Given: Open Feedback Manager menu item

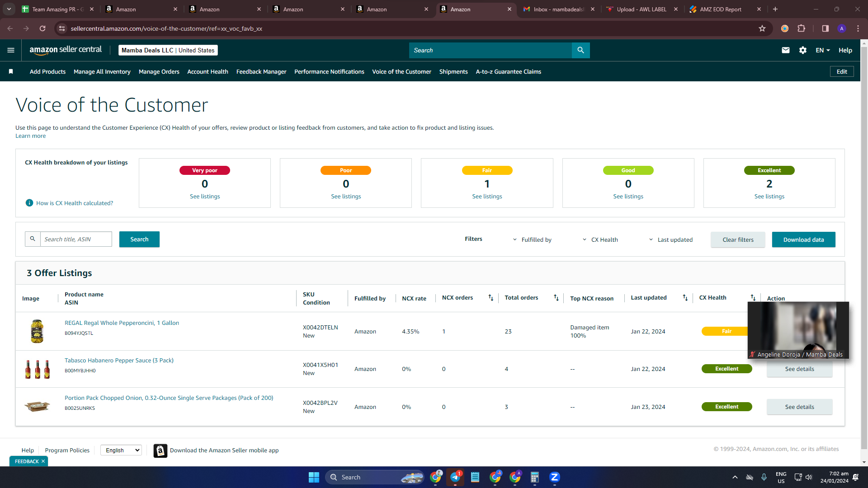Looking at the screenshot, I should pyautogui.click(x=261, y=71).
